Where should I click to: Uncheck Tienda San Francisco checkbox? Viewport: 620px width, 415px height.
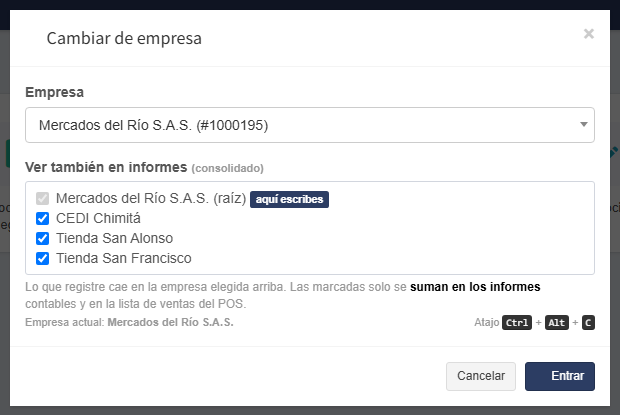[42, 258]
